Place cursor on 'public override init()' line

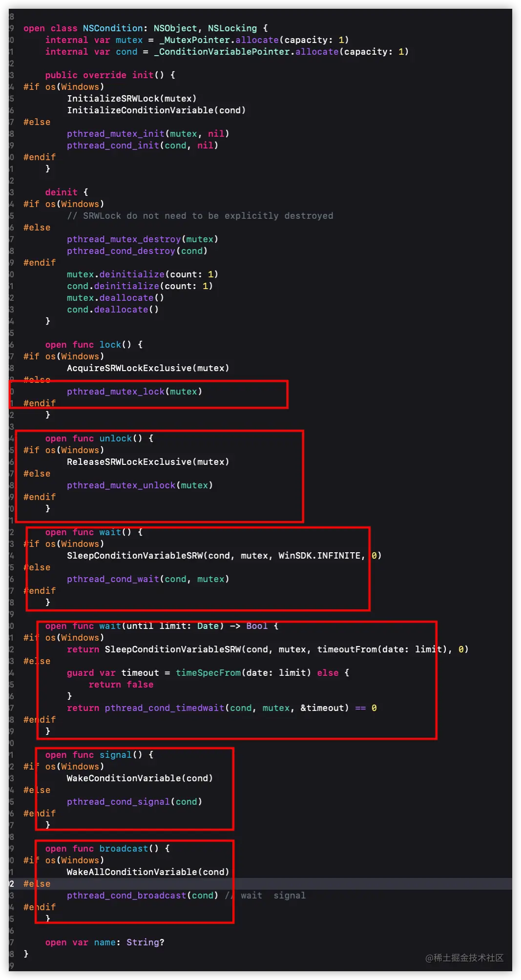pos(110,75)
